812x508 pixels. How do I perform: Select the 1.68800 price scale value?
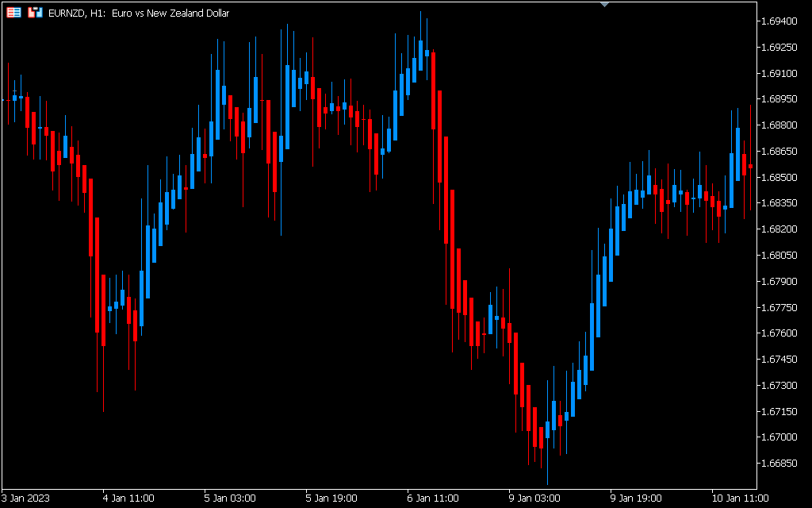[779, 125]
